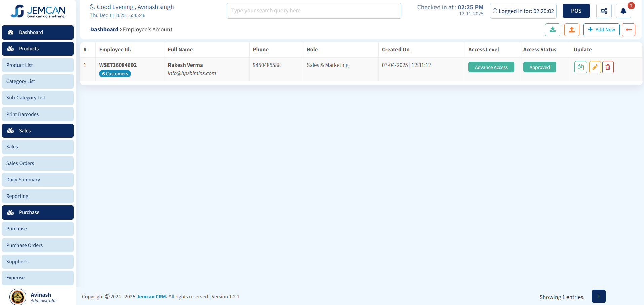This screenshot has width=644, height=305.
Task: Click the notification bell icon
Action: point(623,11)
